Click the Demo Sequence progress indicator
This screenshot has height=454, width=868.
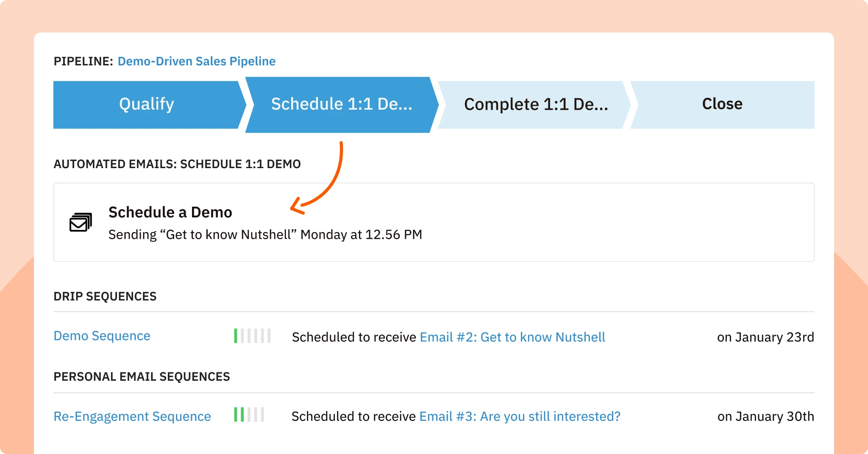(x=251, y=336)
